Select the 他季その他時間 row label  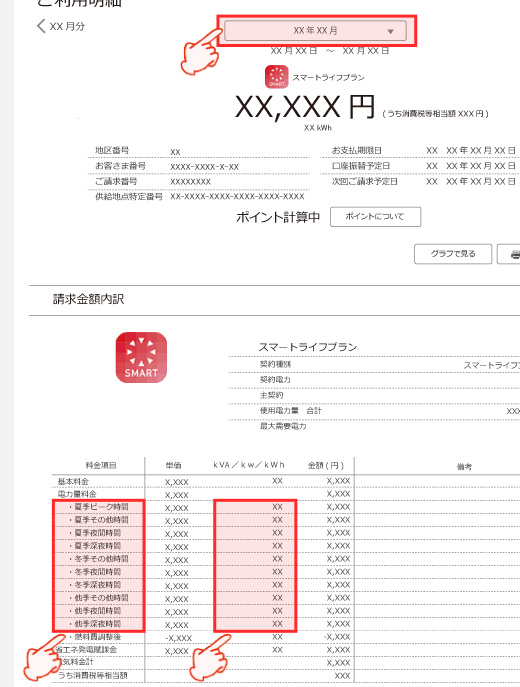click(x=99, y=598)
